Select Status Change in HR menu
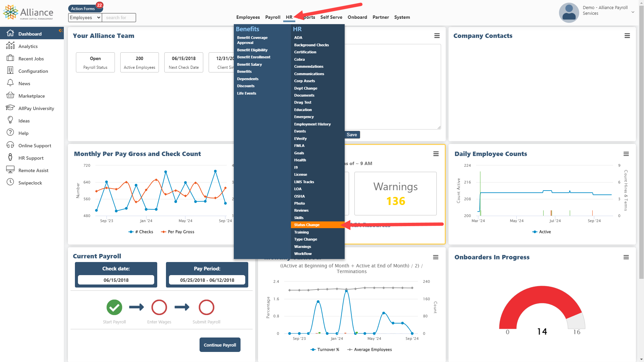 (x=317, y=225)
